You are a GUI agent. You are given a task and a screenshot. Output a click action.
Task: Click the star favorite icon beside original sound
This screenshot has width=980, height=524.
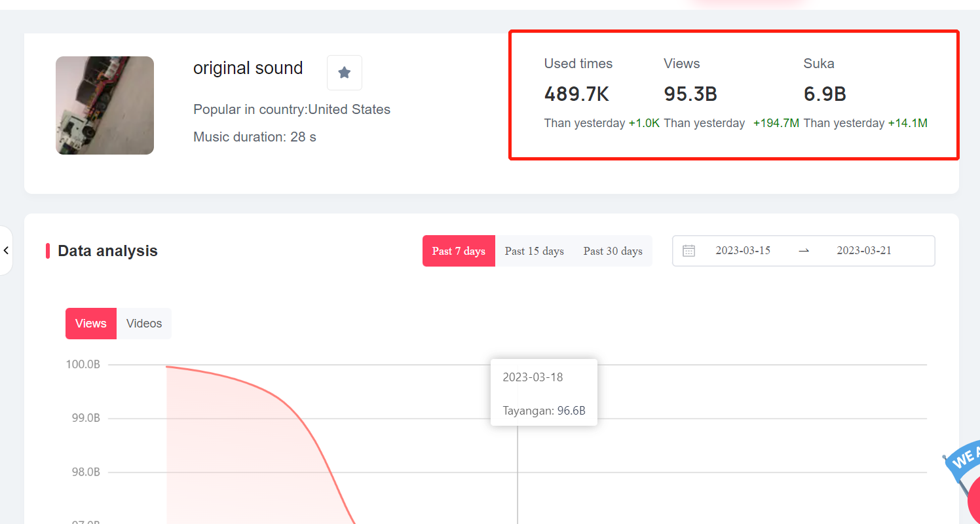click(345, 73)
